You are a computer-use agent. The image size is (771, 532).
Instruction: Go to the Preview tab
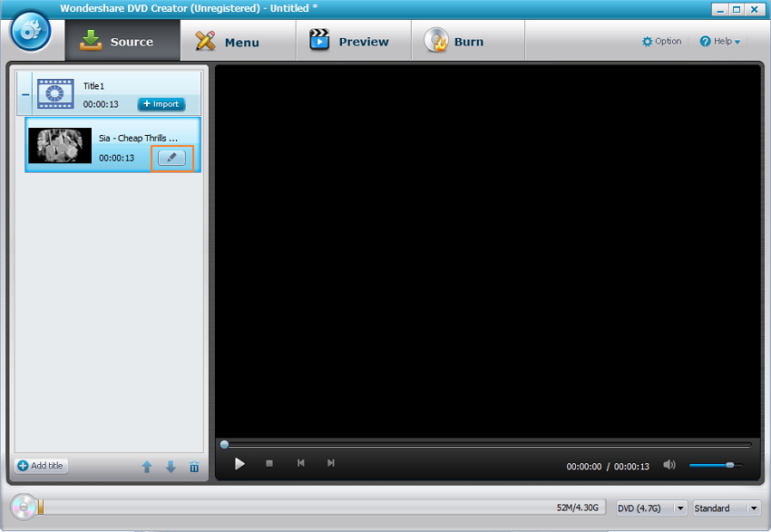pyautogui.click(x=354, y=41)
